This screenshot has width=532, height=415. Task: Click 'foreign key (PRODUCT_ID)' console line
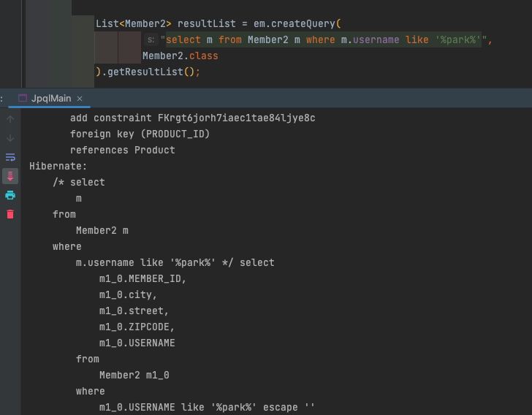click(140, 134)
